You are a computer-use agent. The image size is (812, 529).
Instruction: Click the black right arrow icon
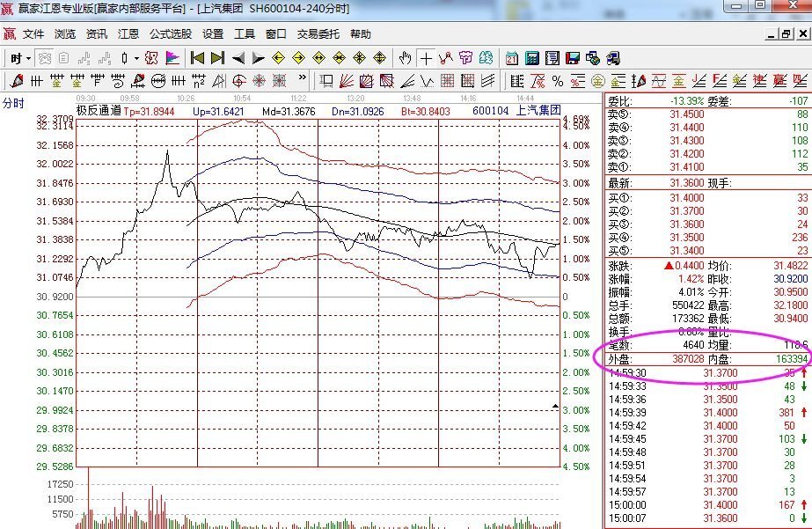pos(258,58)
